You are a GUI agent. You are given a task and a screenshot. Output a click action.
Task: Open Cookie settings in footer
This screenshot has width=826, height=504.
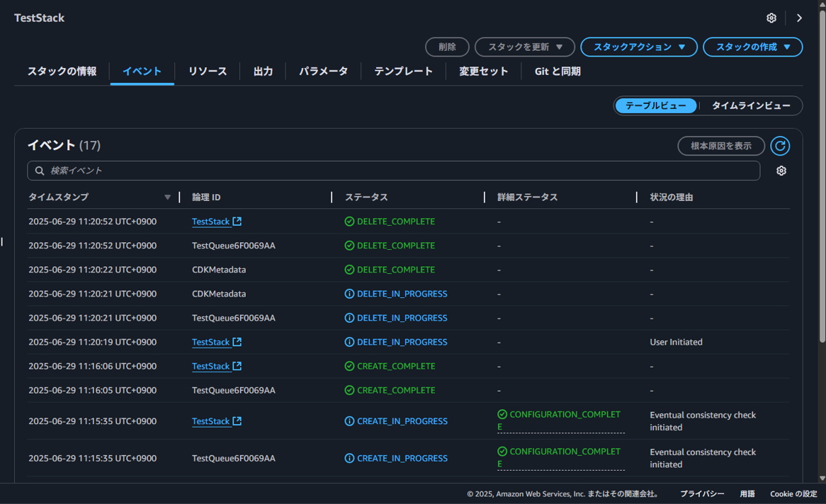coord(793,494)
